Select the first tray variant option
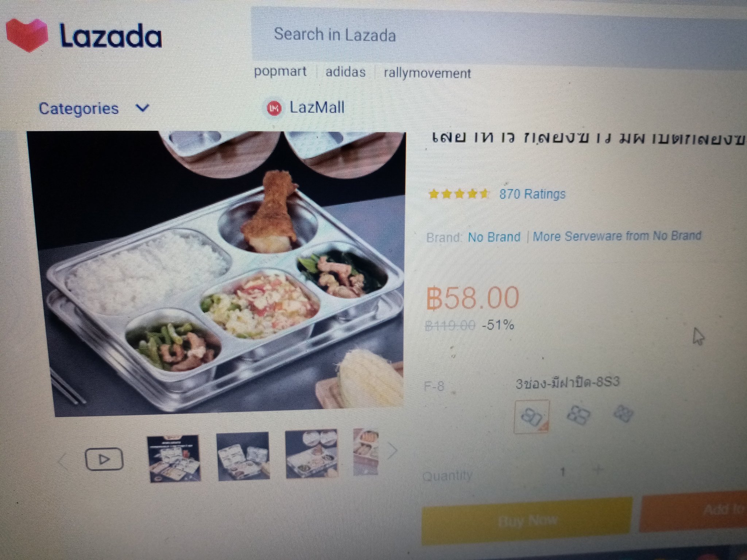The image size is (747, 560). click(x=531, y=416)
